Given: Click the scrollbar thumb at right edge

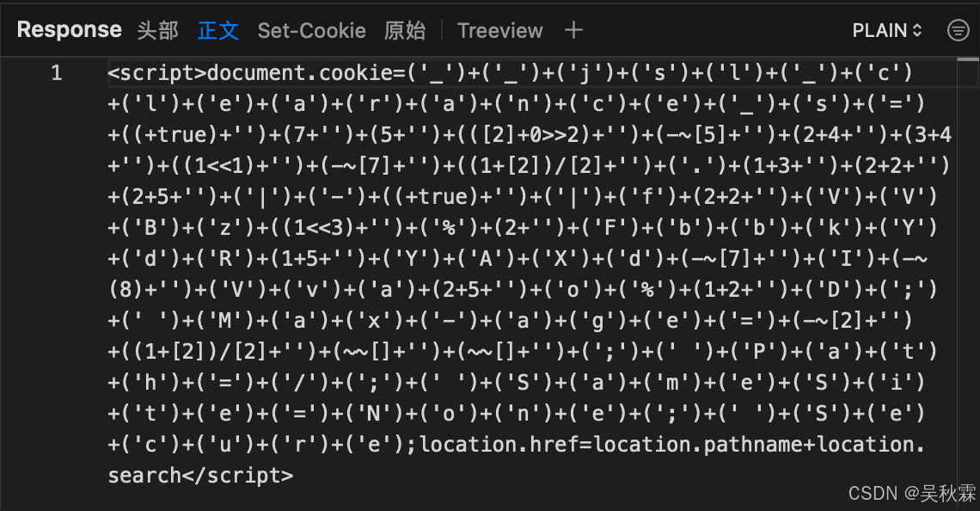Looking at the screenshot, I should [x=968, y=59].
